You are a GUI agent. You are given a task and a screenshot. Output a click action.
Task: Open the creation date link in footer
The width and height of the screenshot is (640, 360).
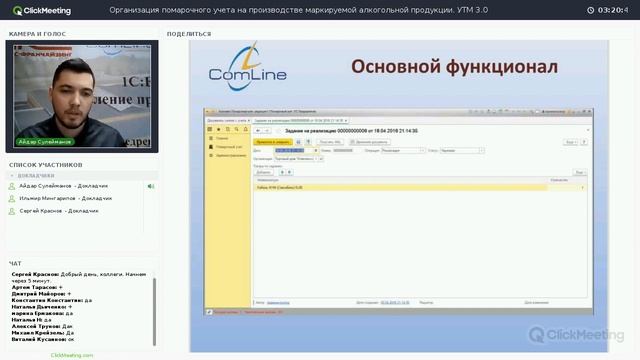395,303
